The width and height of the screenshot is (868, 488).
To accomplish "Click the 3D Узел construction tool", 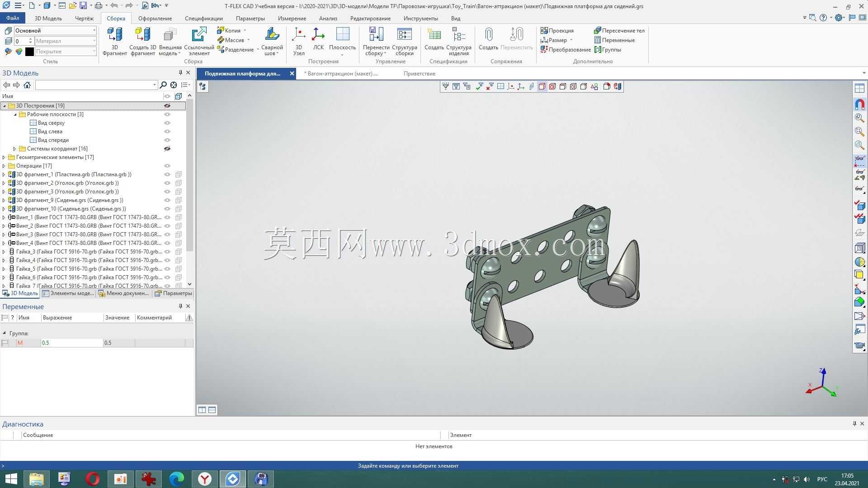I will coord(298,41).
